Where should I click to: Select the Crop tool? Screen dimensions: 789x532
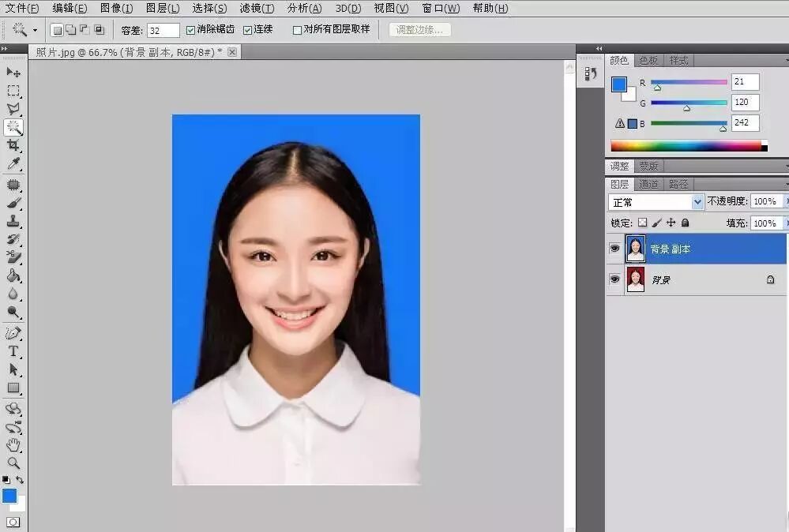(13, 146)
